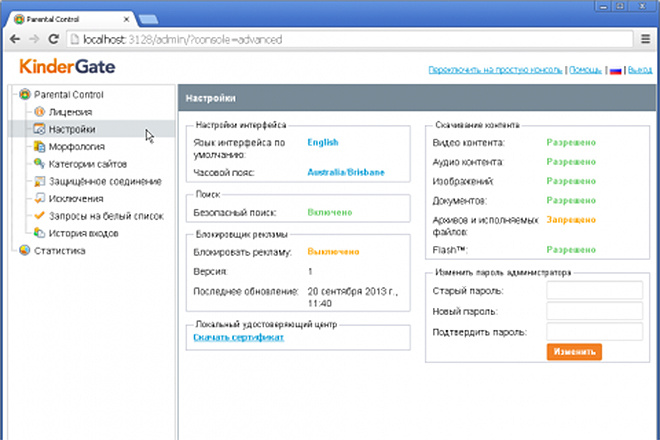Open the Chrome hamburger menu

(x=645, y=39)
